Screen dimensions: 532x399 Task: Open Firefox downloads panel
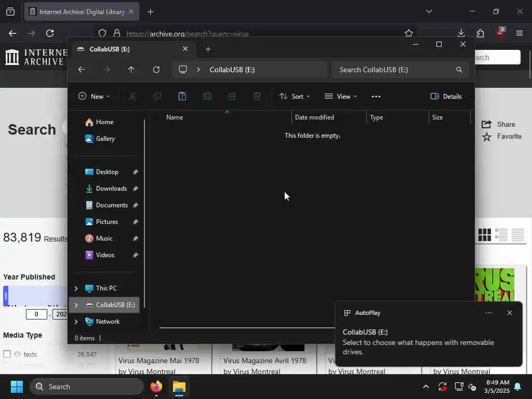pyautogui.click(x=461, y=33)
